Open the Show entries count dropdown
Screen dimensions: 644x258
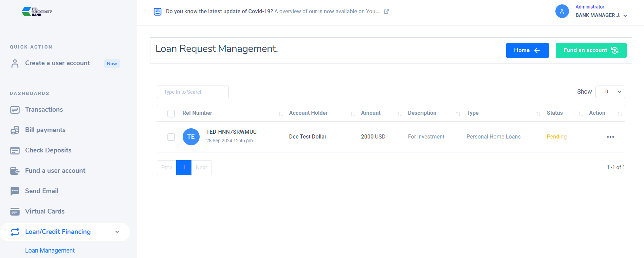[610, 92]
